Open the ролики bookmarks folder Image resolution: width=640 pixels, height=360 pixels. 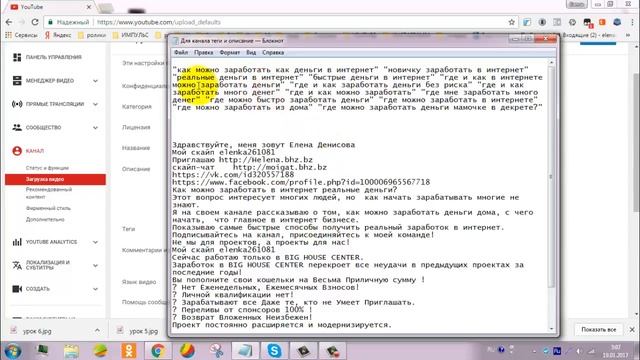[92, 36]
